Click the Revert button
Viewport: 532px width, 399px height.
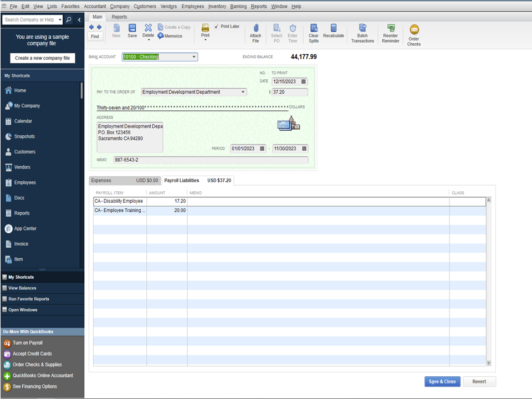coord(479,382)
